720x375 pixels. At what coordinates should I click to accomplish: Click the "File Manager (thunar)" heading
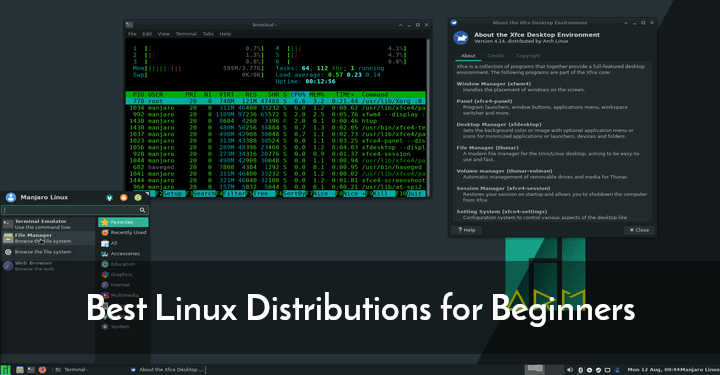pos(487,148)
